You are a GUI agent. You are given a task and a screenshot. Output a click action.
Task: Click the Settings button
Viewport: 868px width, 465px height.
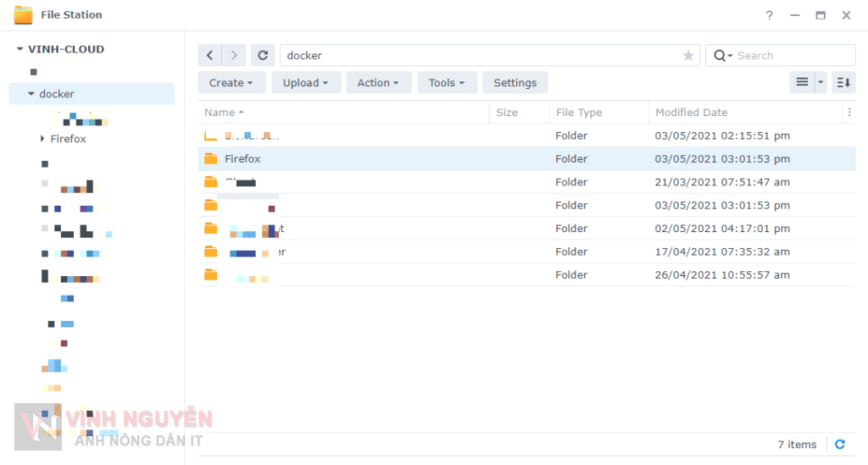click(515, 82)
